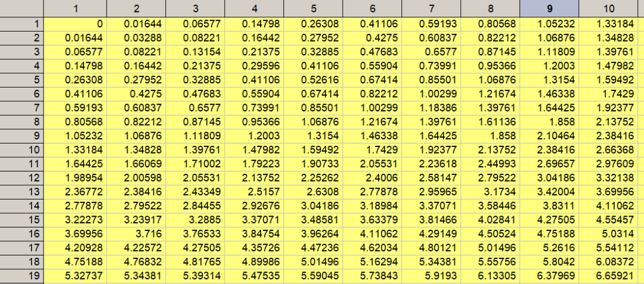Click cell 3.48581 in row 15
Screen dimensions: 644x284
click(313, 220)
